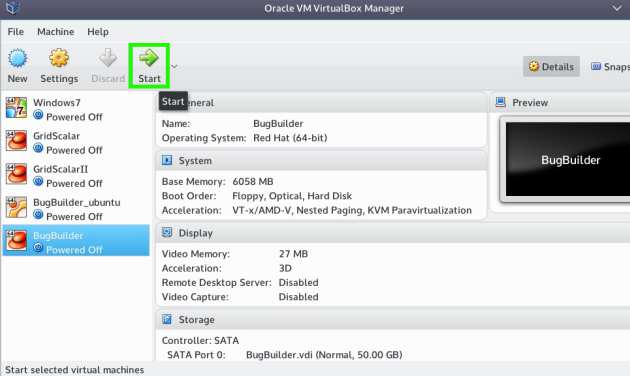Click the Powered Off state icon under BugBuilder_ubuntu
The height and width of the screenshot is (376, 630).
point(38,215)
